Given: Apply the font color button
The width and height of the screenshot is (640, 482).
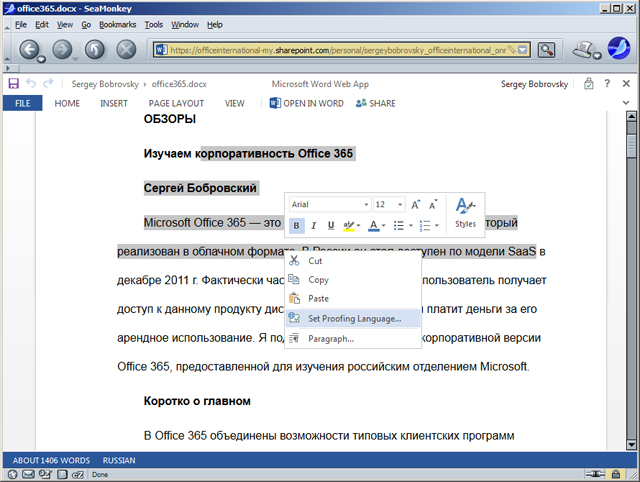Looking at the screenshot, I should coord(373,225).
